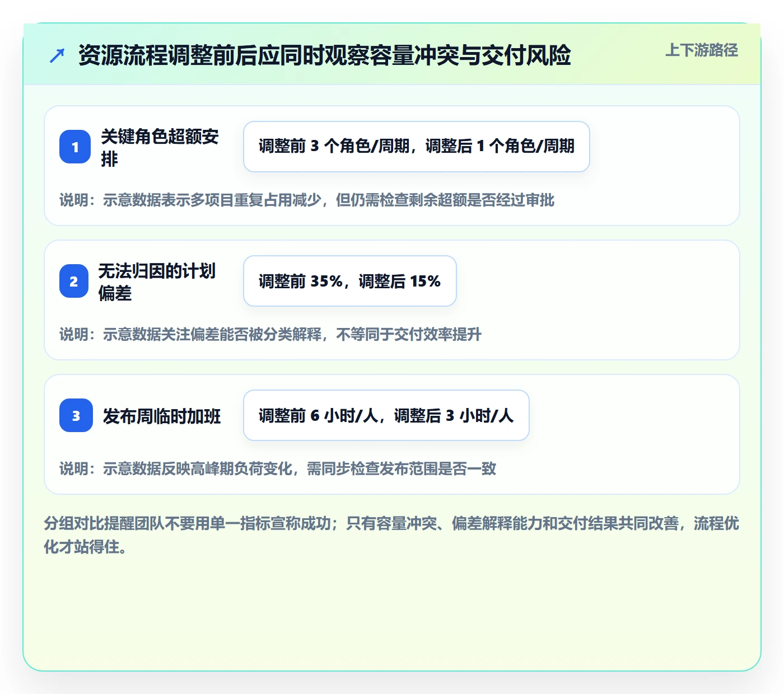This screenshot has width=784, height=694.
Task: Select the title 资源流程调整前后应同时观察容量冲突与交付风险
Action: tap(325, 55)
